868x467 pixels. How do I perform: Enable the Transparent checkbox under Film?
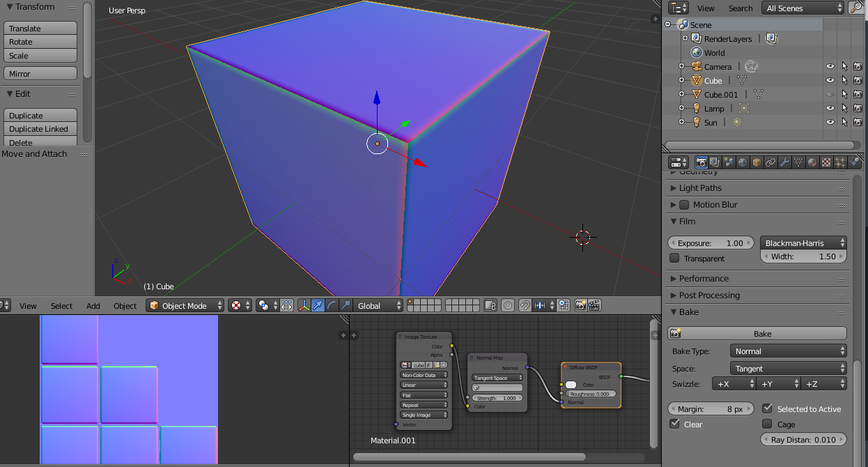pyautogui.click(x=674, y=258)
